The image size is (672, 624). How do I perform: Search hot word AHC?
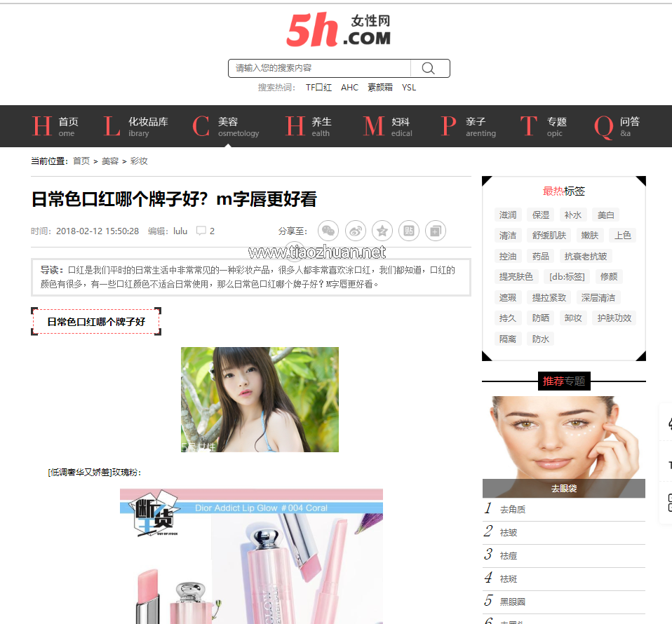pyautogui.click(x=350, y=88)
